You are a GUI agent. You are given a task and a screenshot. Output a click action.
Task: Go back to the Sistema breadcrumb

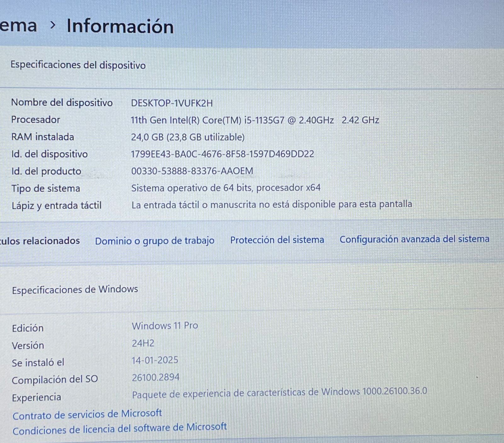[18, 26]
